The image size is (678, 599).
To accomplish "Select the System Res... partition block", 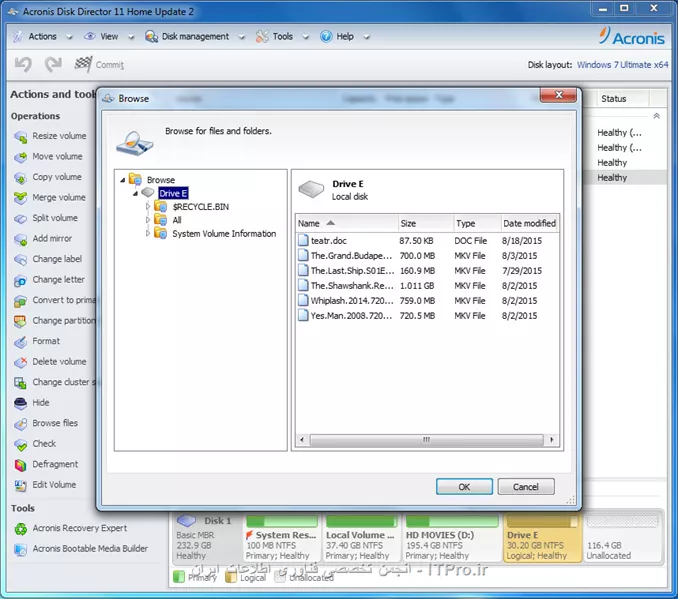I will 282,538.
